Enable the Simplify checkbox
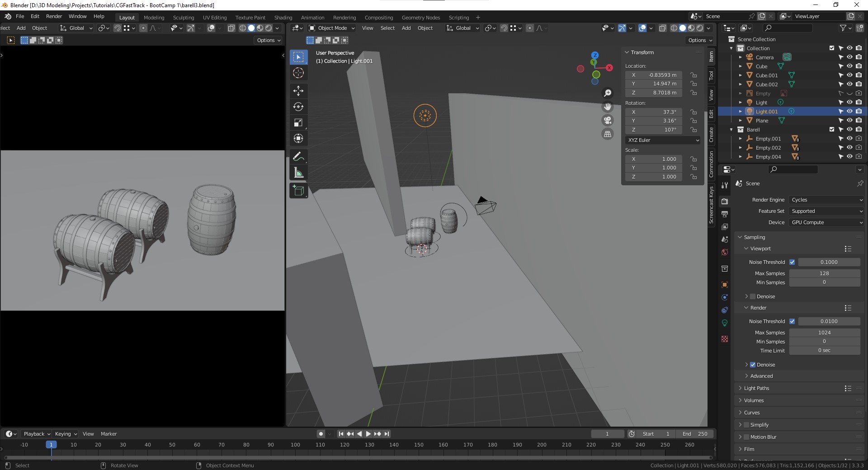Screen dimensions: 868x470 pos(746,425)
